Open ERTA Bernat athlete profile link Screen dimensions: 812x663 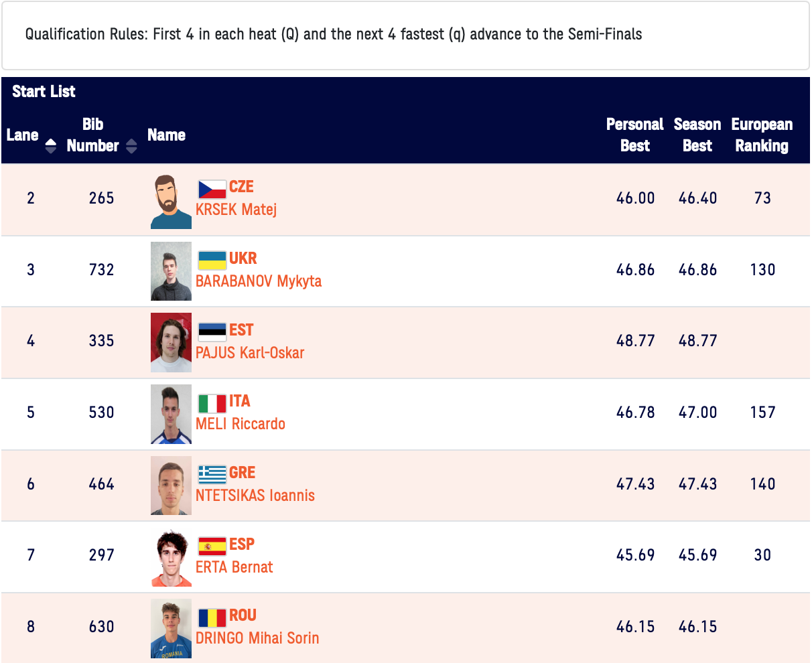(x=234, y=567)
